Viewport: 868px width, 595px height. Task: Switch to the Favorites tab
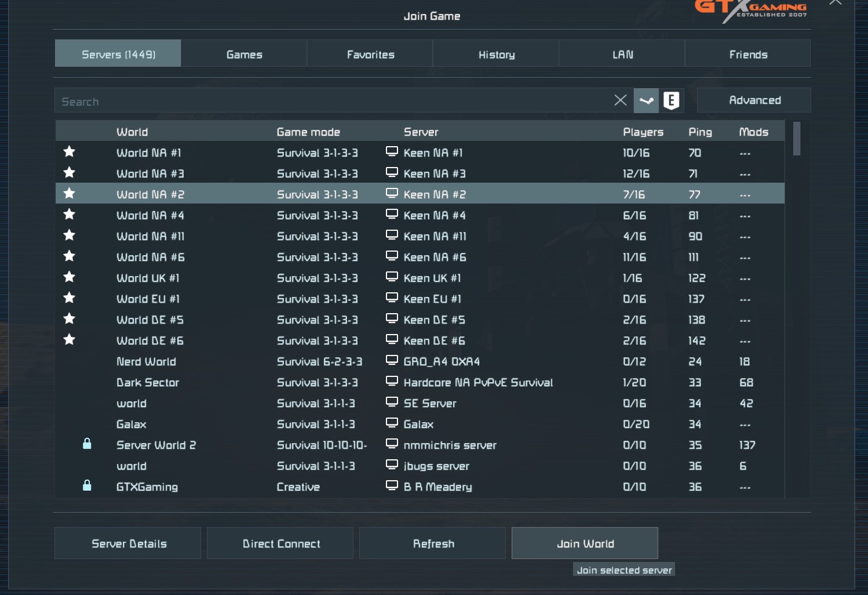pyautogui.click(x=370, y=54)
